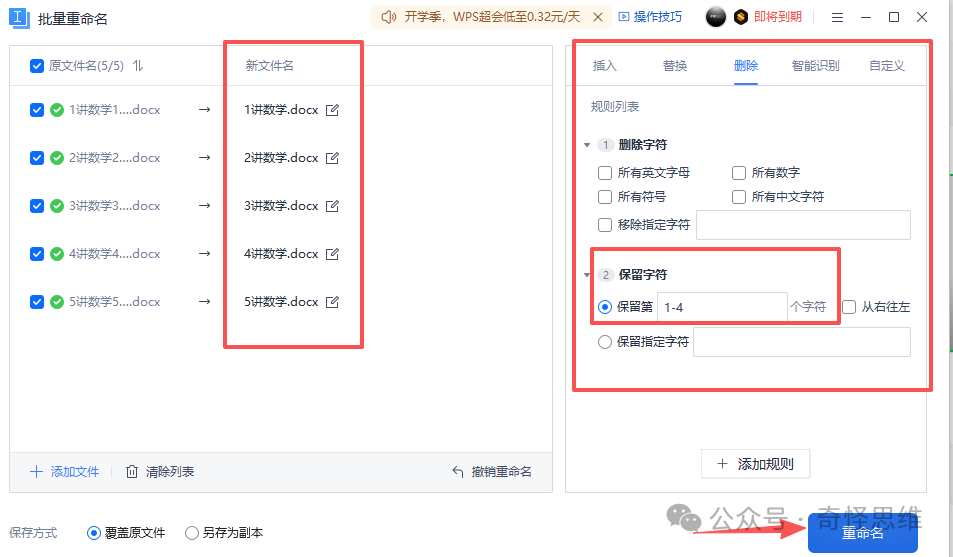Click the undo arrow icon of 撤销重命名
Viewport: 953px width, 557px height.
[458, 472]
